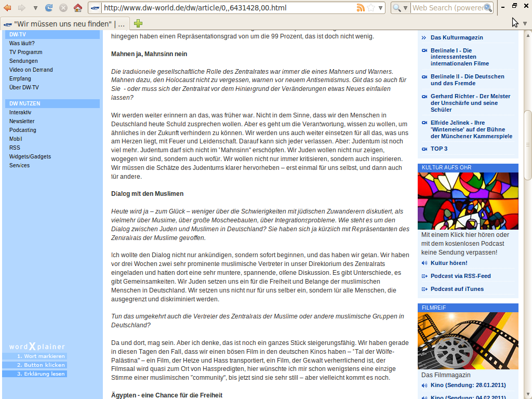Viewport: 532px width, 399px height.
Task: Click the URL address field
Action: click(x=228, y=8)
